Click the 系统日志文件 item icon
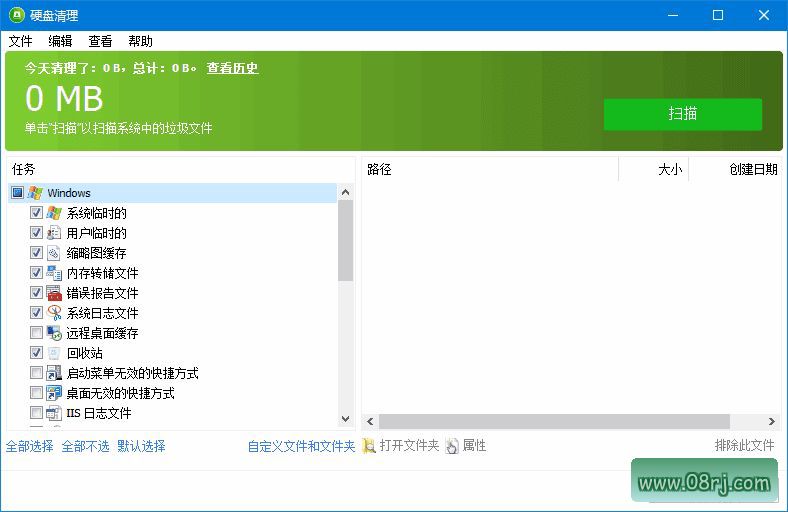This screenshot has height=512, width=788. tap(54, 313)
